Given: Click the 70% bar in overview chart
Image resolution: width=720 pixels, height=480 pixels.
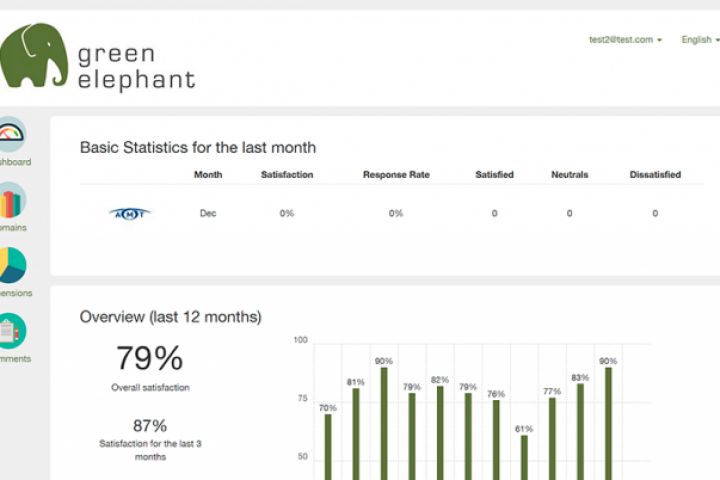Looking at the screenshot, I should (x=328, y=445).
